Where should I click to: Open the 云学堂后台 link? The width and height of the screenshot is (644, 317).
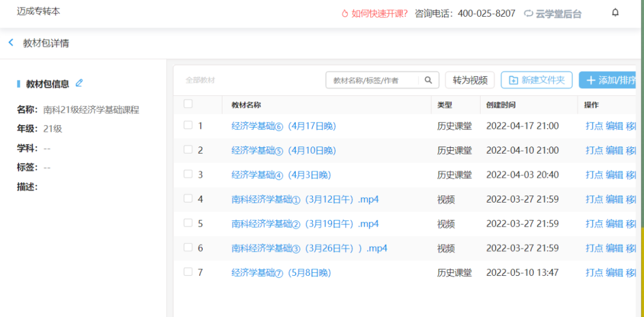pos(559,14)
